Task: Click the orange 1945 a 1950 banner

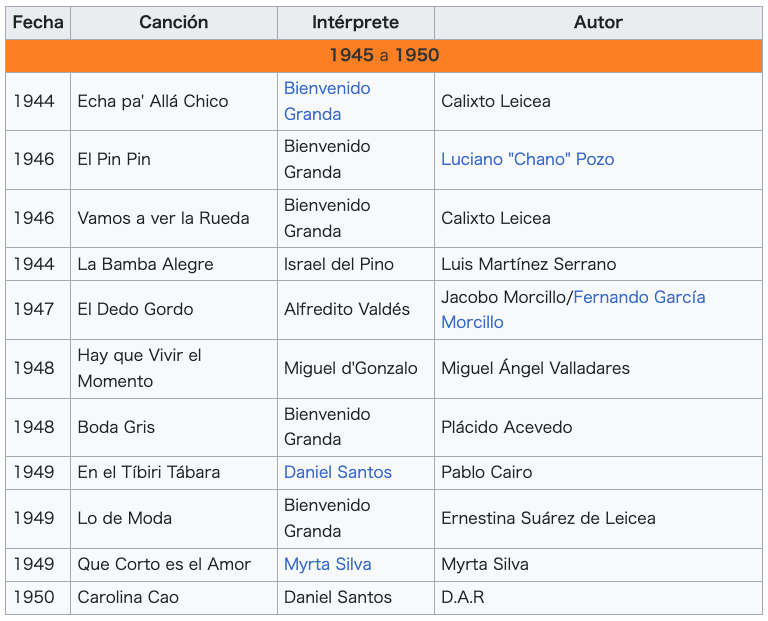Action: point(384,55)
